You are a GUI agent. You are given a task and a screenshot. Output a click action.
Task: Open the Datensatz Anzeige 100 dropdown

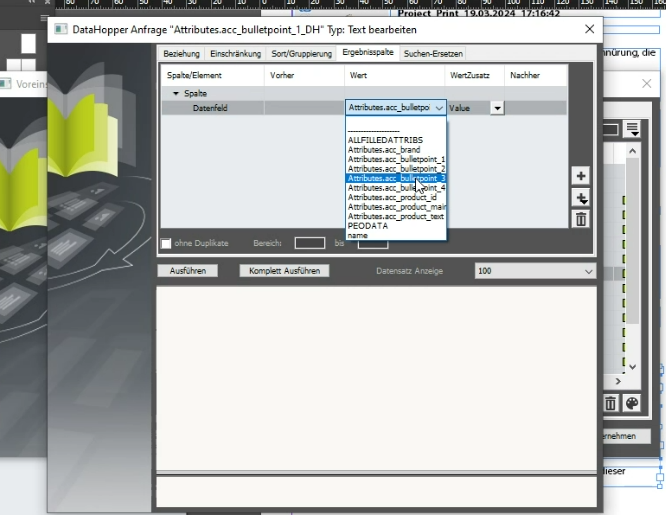click(535, 271)
